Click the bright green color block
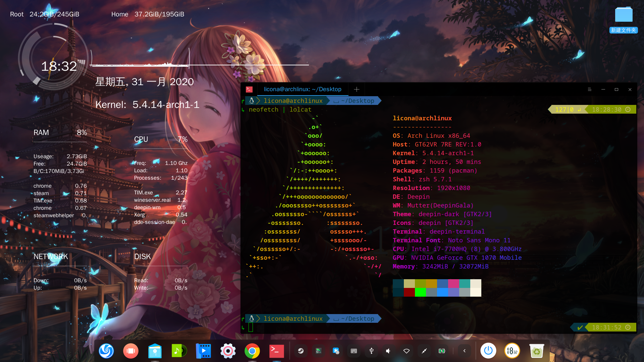The image size is (644, 362). pyautogui.click(x=420, y=292)
